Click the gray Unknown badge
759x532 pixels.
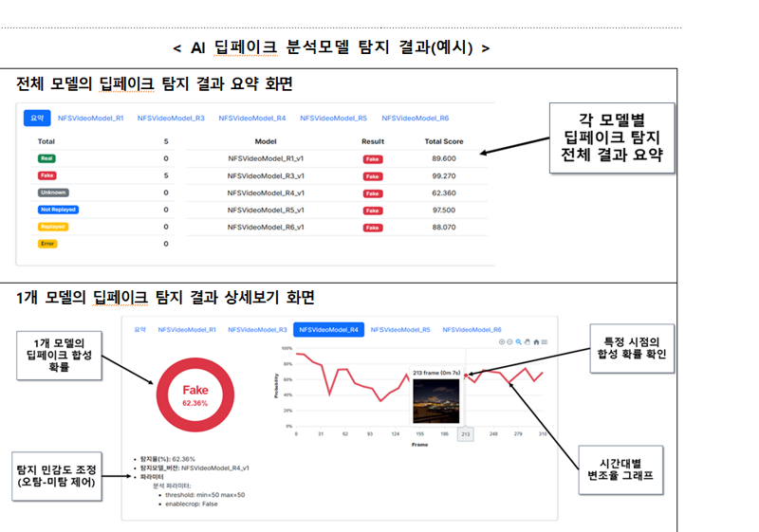coord(52,193)
